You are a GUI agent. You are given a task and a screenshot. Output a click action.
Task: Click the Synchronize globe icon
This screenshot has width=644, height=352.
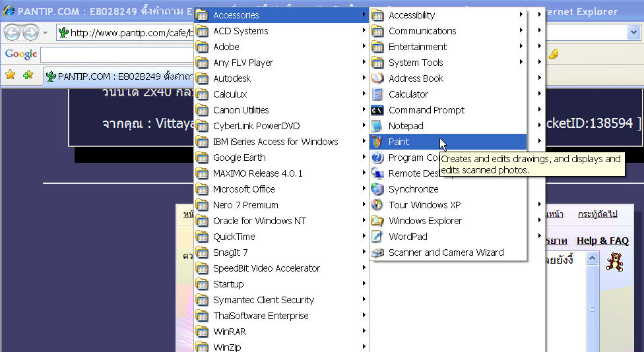pyautogui.click(x=377, y=189)
